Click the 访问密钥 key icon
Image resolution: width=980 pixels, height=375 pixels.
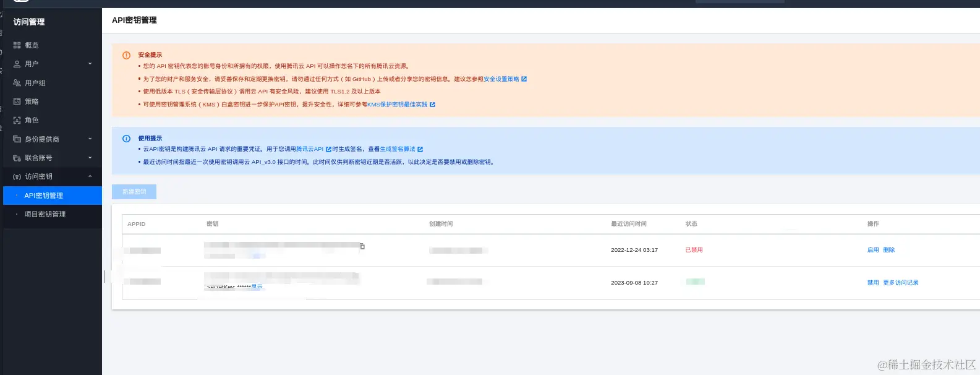click(17, 176)
